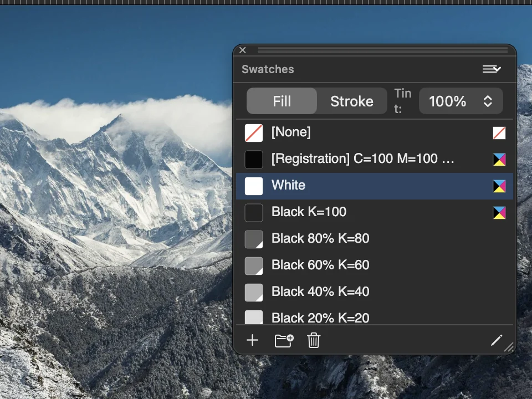This screenshot has width=532, height=399.
Task: Switch to the Fill tab
Action: click(282, 101)
